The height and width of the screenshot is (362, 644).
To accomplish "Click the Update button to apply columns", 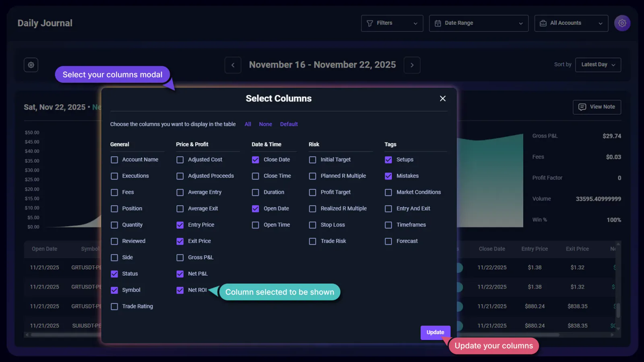I will pos(435,332).
